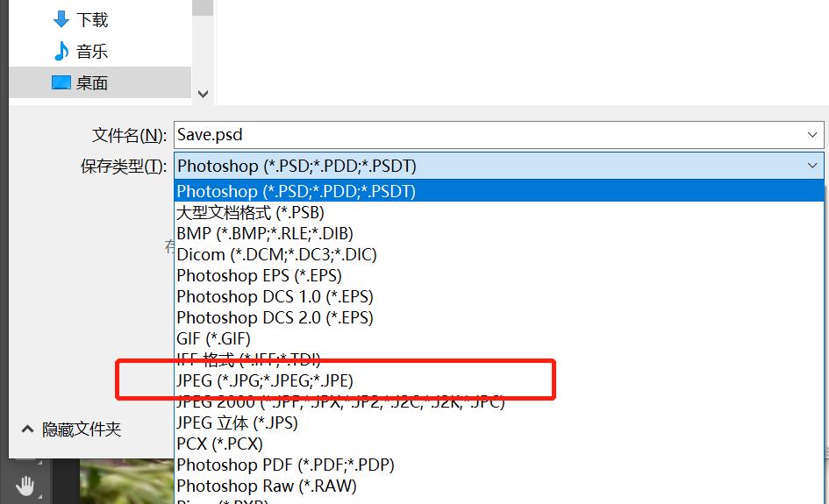Choose Photoshop PDF (*.PDF;*.PDP) format
Viewport: 829px width, 504px height.
pyautogui.click(x=285, y=465)
